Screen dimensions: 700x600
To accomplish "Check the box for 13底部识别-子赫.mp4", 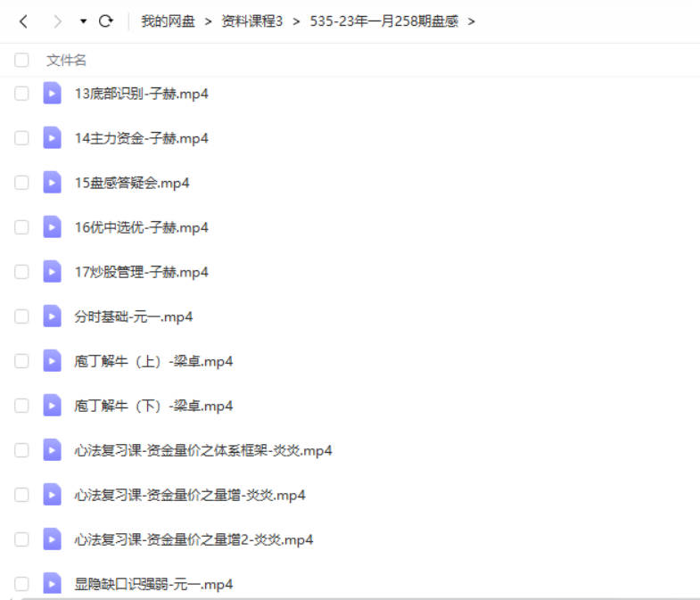I will 21,94.
